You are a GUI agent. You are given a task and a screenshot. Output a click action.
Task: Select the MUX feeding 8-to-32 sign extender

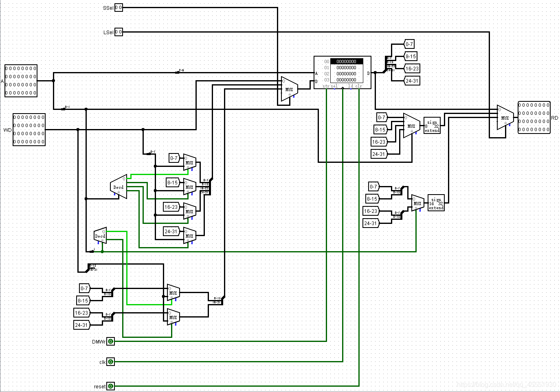pyautogui.click(x=412, y=125)
